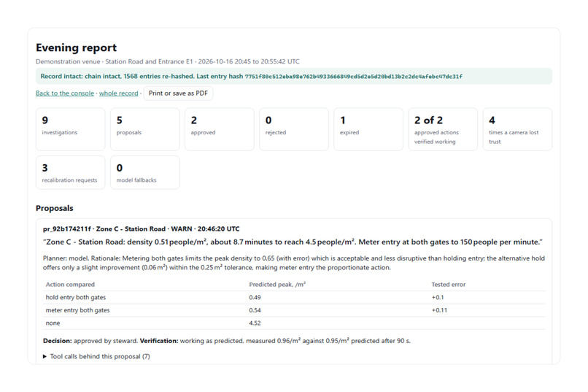Select the 2 approved stat card
Viewport: 588px width, 392px height.
[220, 129]
